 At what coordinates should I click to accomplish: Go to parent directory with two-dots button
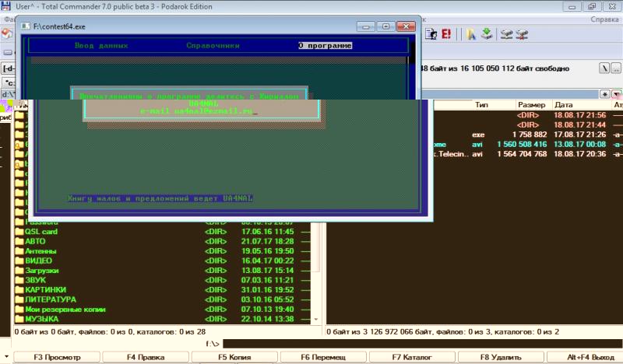[x=617, y=68]
